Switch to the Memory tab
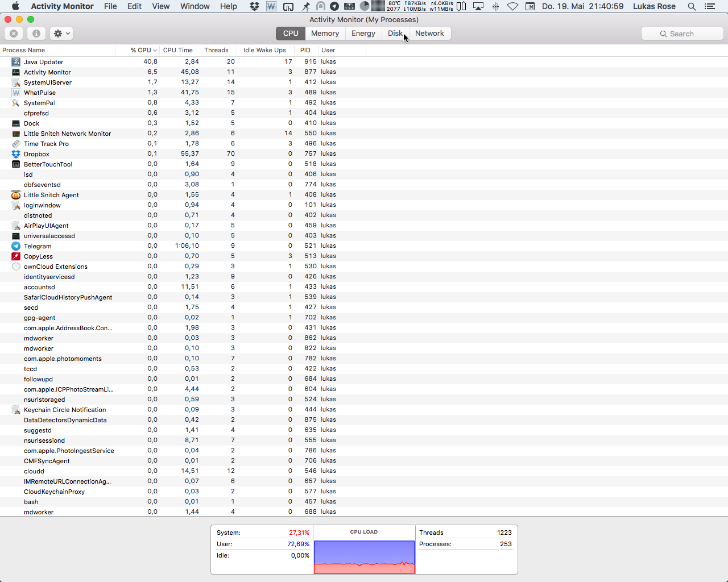Screen dimensions: 728x582 point(325,34)
